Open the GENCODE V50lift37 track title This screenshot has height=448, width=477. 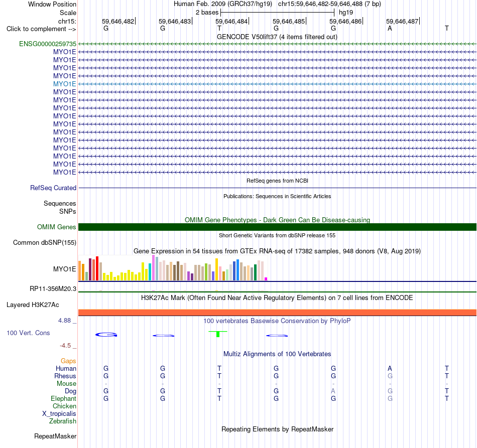click(x=277, y=37)
